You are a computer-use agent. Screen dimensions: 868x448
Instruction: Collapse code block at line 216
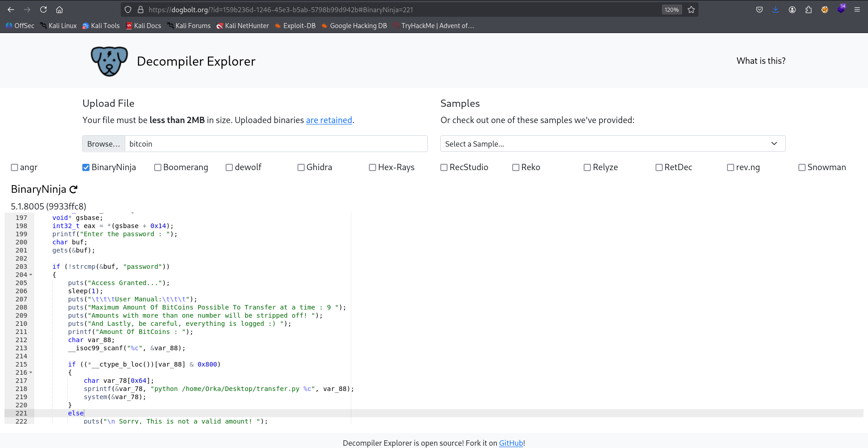(31, 372)
